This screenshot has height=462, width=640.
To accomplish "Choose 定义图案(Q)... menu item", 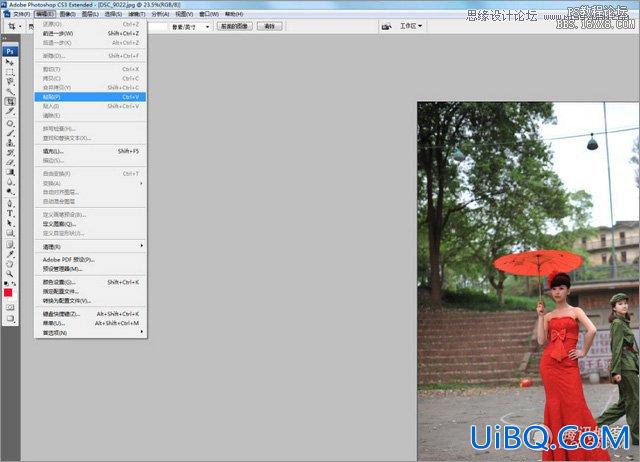I will (x=90, y=224).
